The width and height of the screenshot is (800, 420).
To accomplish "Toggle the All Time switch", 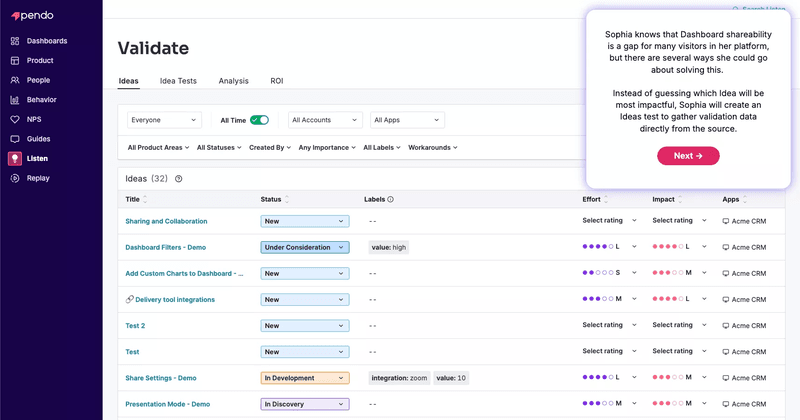I will (259, 120).
